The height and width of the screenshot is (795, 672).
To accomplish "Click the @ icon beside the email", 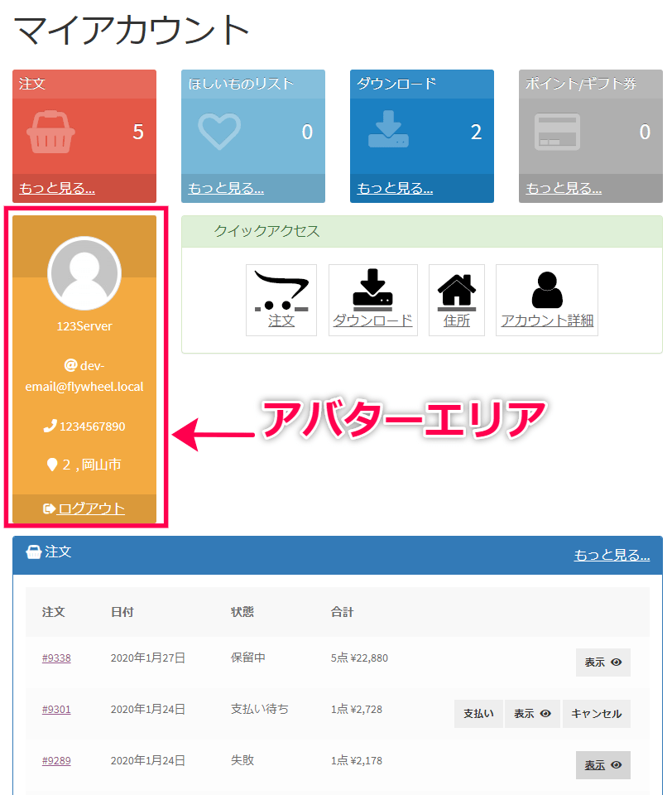I will (70, 365).
